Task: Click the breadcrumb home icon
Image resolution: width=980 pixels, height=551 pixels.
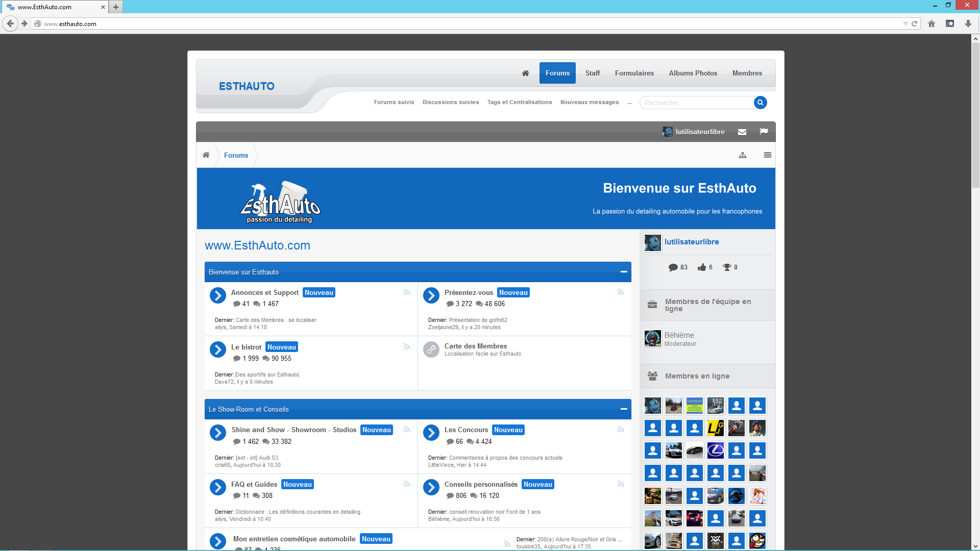Action: [206, 155]
